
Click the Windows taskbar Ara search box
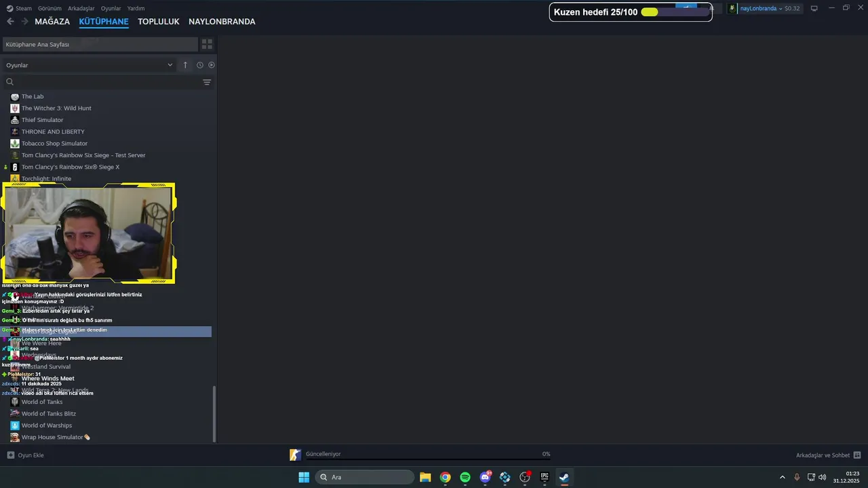[365, 477]
